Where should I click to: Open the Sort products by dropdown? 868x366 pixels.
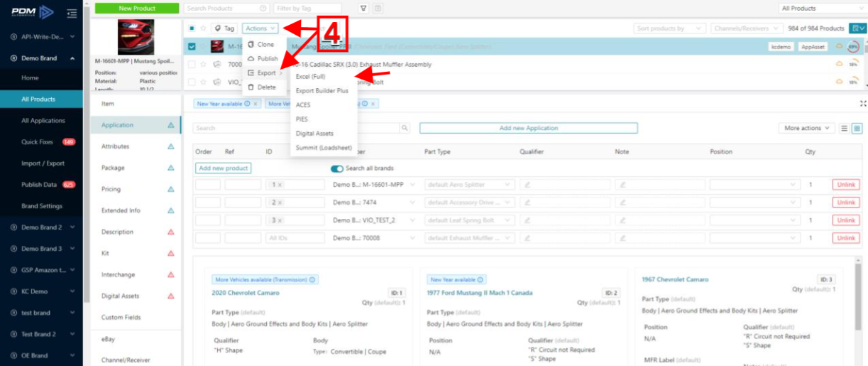tap(670, 28)
